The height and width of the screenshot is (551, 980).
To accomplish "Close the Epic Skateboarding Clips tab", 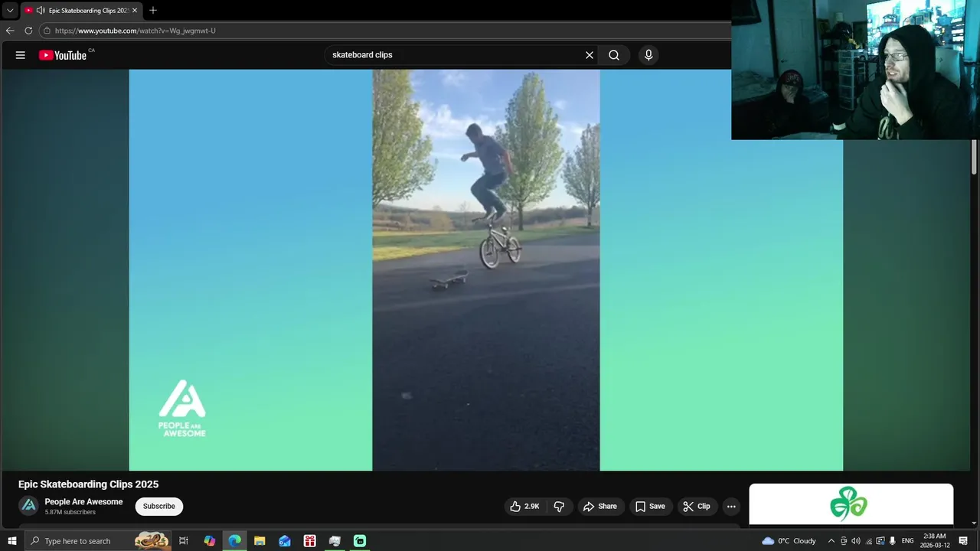I will click(x=135, y=10).
